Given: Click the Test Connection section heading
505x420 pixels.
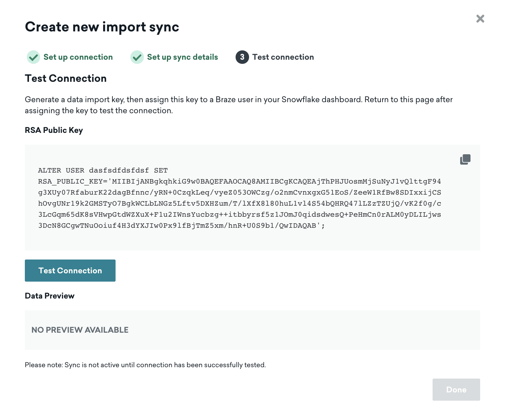Looking at the screenshot, I should (66, 79).
